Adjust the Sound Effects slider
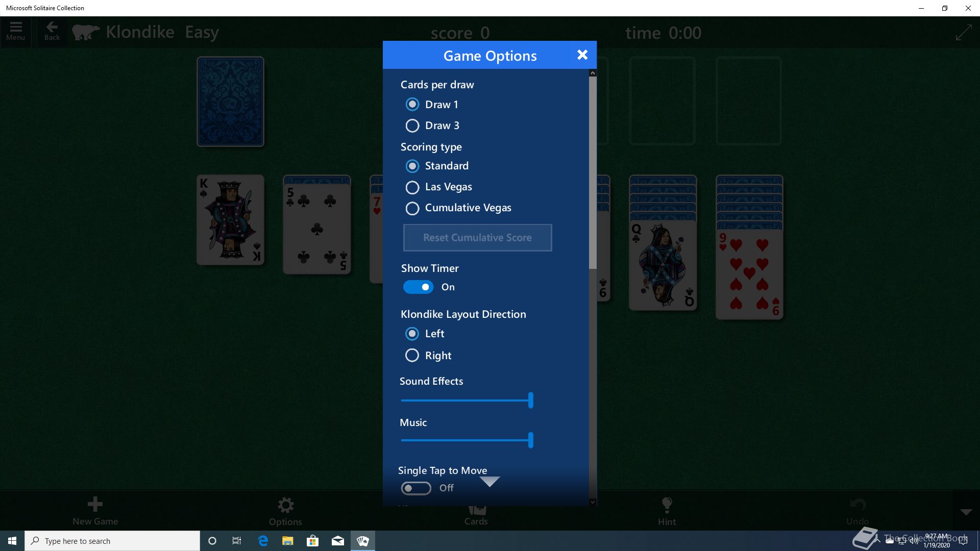Image resolution: width=980 pixels, height=551 pixels. point(467,400)
